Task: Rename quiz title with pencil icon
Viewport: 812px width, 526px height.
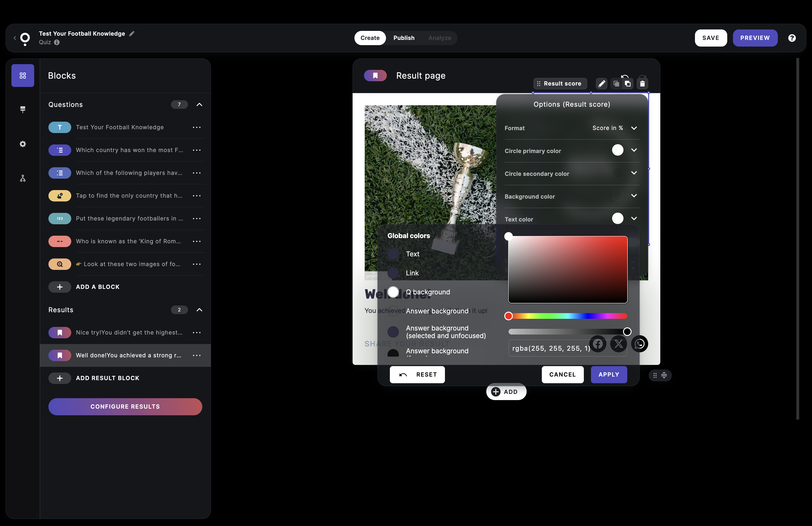Action: click(132, 33)
